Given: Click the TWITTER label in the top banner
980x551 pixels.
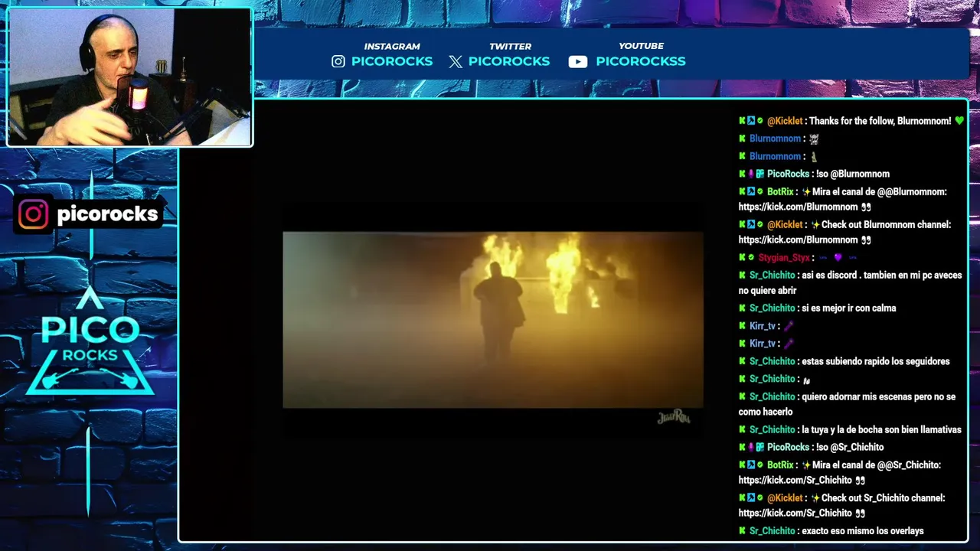Looking at the screenshot, I should [510, 46].
